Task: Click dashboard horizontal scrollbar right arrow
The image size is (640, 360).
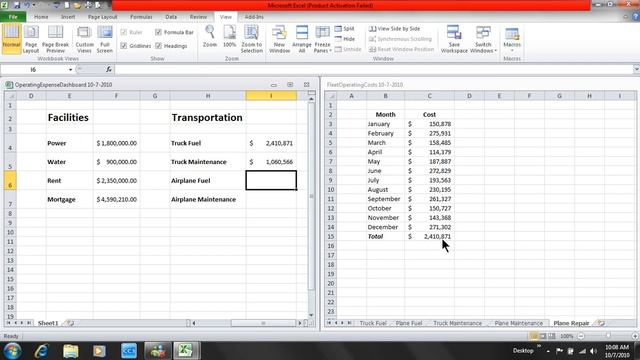Action: (x=300, y=323)
